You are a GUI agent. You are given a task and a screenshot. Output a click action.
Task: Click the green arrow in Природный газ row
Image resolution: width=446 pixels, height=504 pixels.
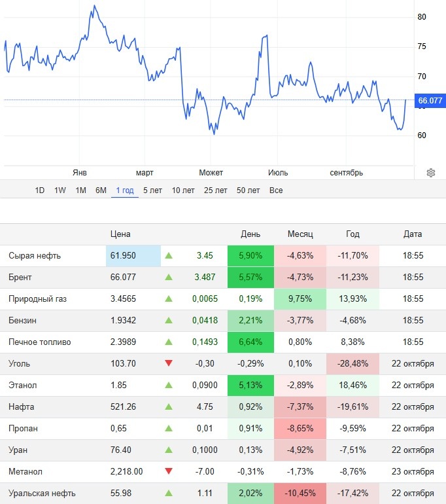pyautogui.click(x=169, y=299)
